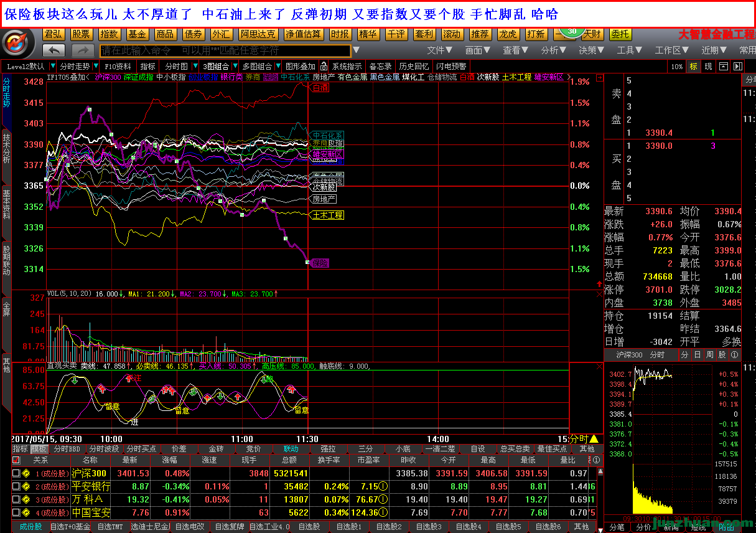The width and height of the screenshot is (756, 533).
Task: Expand the 3图组合 dropdown arrow
Action: click(235, 66)
